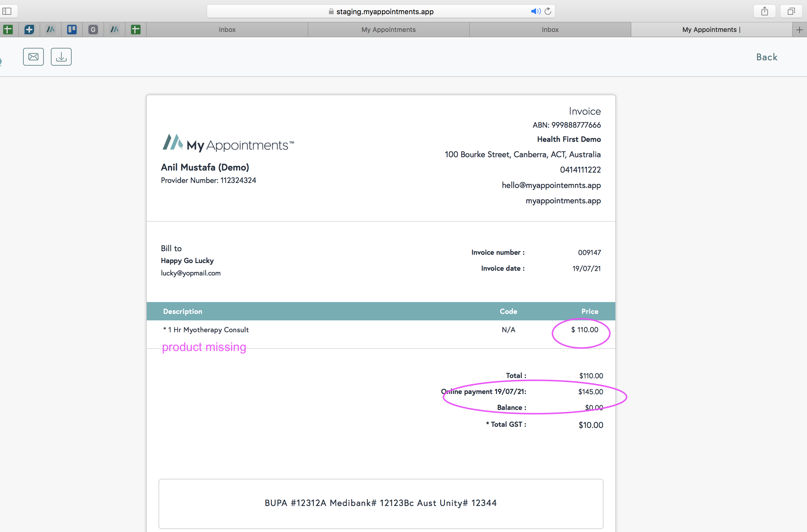The height and width of the screenshot is (532, 807).
Task: Click the My Appointments logo
Action: [x=228, y=143]
